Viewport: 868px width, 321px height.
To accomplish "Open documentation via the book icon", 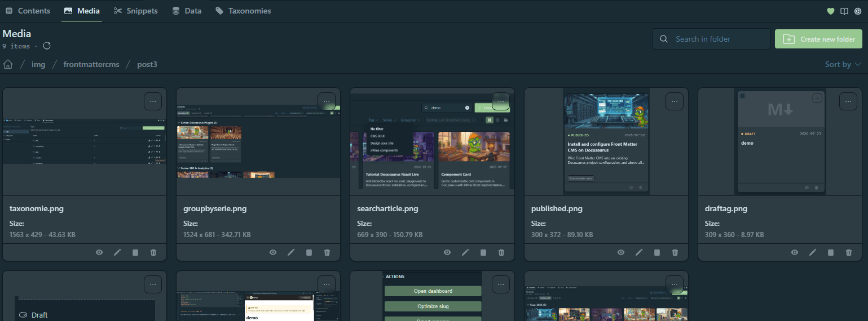I will pos(844,11).
